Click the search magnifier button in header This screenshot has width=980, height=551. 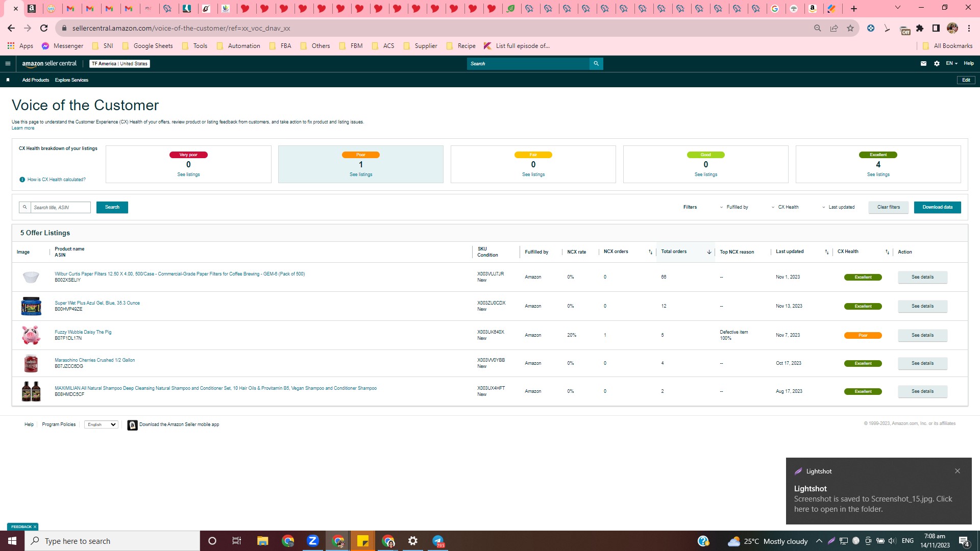point(596,64)
